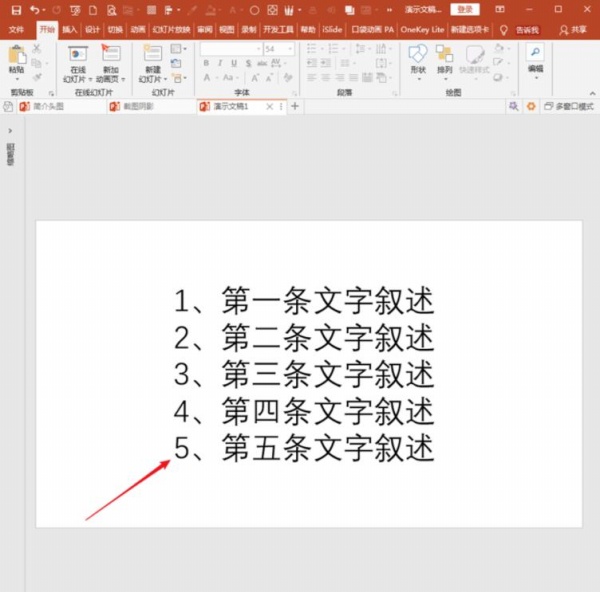The image size is (600, 592).
Task: Increase font size with the larger A icon
Action: click(x=254, y=78)
